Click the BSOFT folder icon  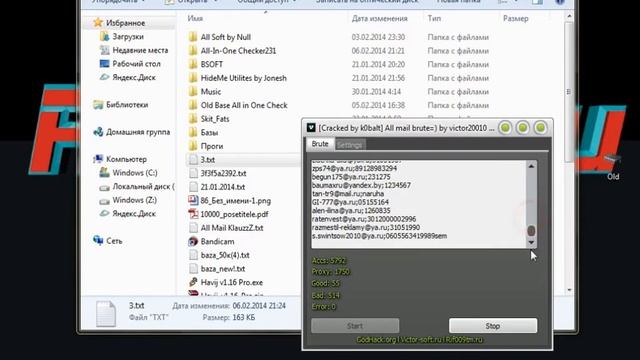193,64
